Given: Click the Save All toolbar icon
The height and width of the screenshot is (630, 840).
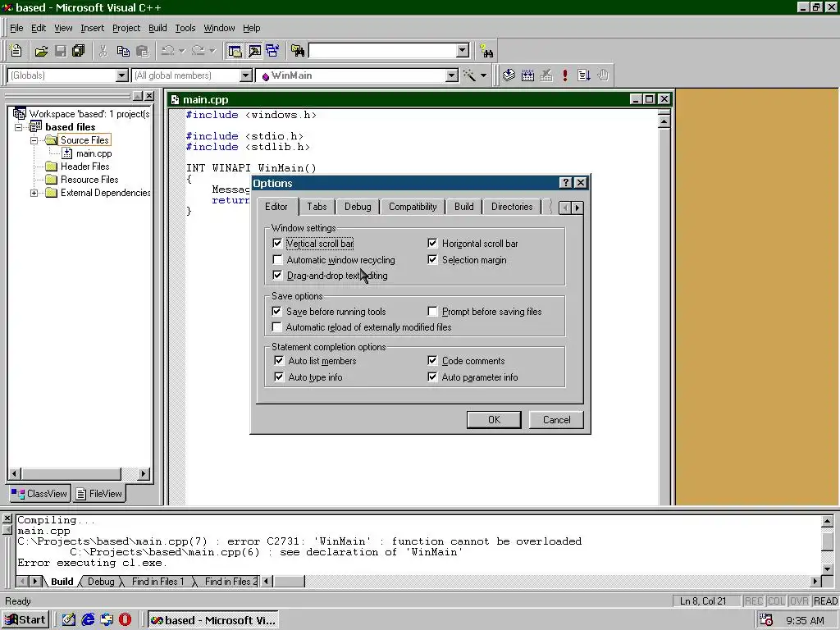Looking at the screenshot, I should tap(79, 51).
